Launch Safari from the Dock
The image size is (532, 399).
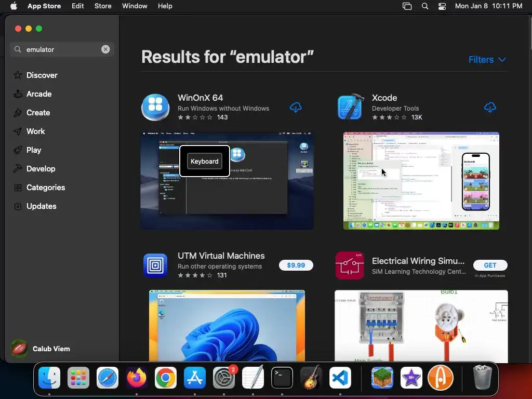pyautogui.click(x=108, y=378)
